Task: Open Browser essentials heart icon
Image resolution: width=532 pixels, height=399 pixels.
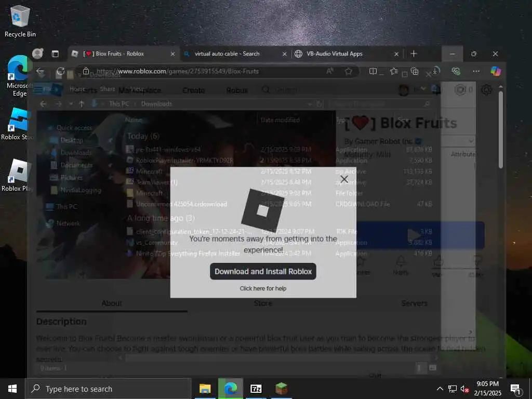Action: [456, 71]
